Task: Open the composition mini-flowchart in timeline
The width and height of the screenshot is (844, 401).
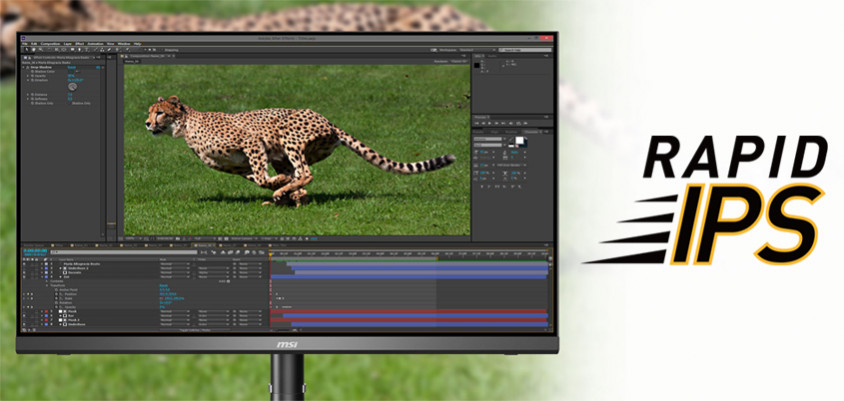Action: (x=204, y=252)
